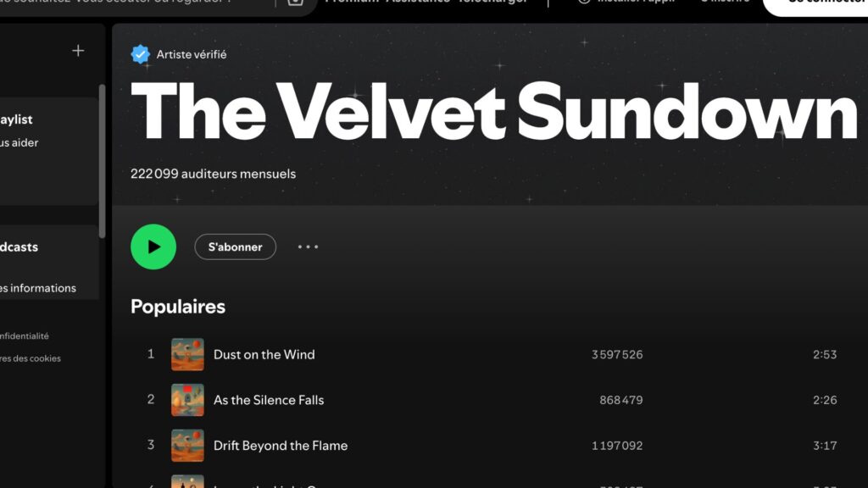Screen dimensions: 868x488
Task: Select the track Drift Beyond the Flame
Action: (x=281, y=446)
